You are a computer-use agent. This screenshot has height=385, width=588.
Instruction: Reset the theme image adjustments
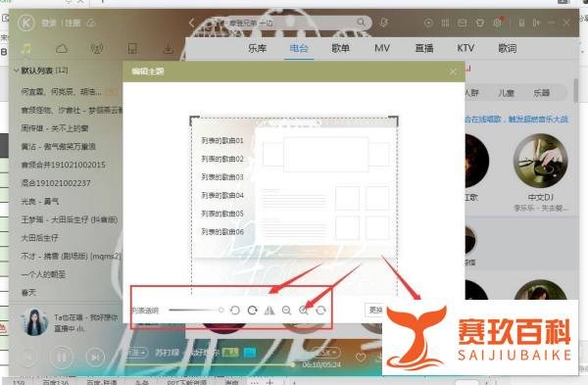pyautogui.click(x=320, y=311)
